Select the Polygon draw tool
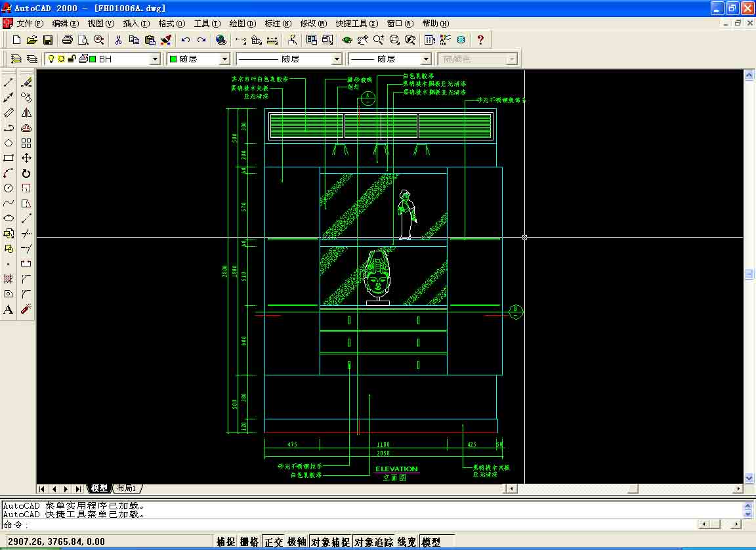 coord(8,142)
